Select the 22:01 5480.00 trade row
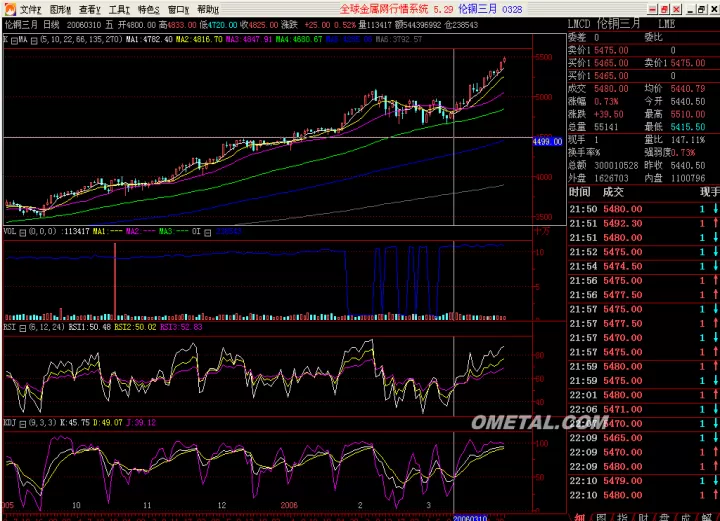 pyautogui.click(x=643, y=395)
